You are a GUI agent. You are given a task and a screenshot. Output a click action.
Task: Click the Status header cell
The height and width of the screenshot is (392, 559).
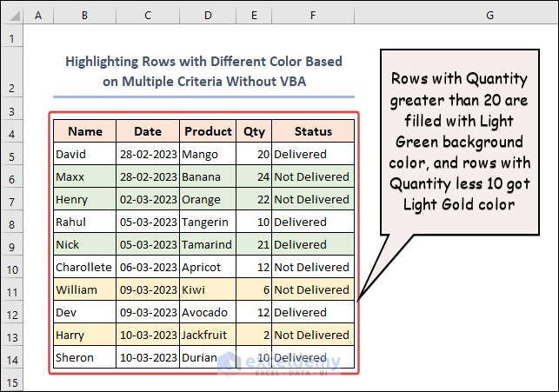(x=313, y=131)
